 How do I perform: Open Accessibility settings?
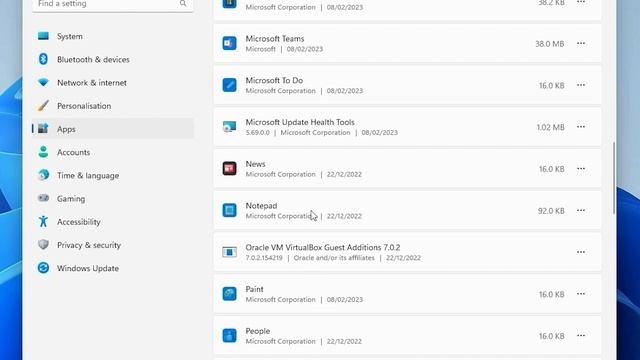pos(113,222)
